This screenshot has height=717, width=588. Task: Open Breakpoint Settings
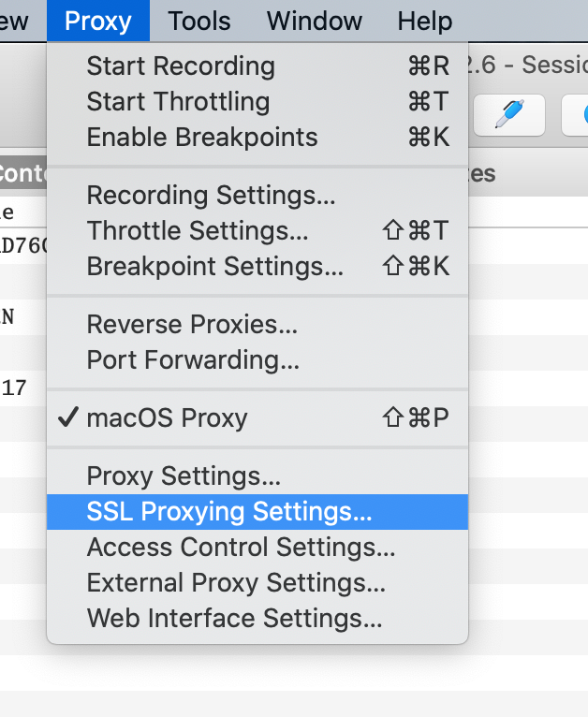pos(215,266)
